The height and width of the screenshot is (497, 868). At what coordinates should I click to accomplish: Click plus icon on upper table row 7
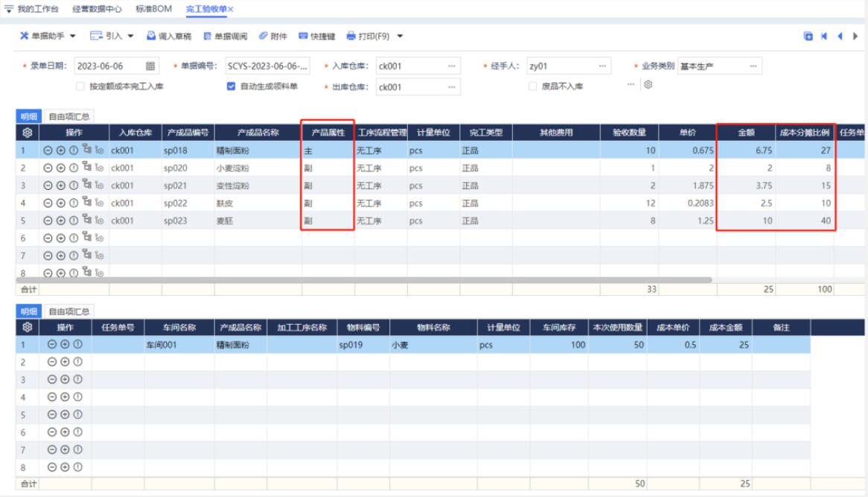(61, 256)
